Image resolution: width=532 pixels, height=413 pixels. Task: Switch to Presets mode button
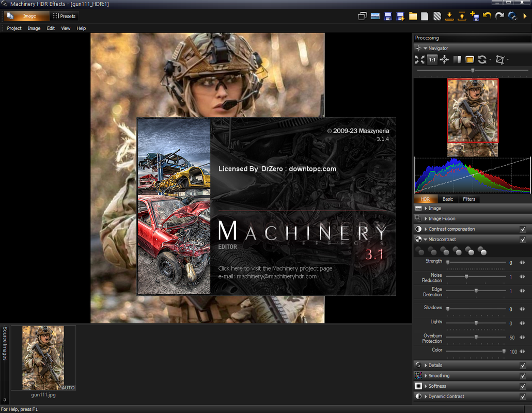tap(64, 16)
